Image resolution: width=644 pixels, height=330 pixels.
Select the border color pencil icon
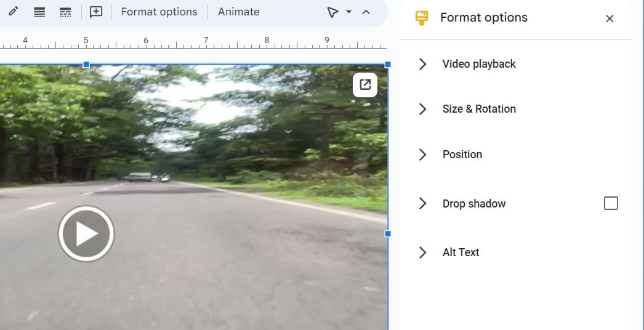tap(13, 12)
